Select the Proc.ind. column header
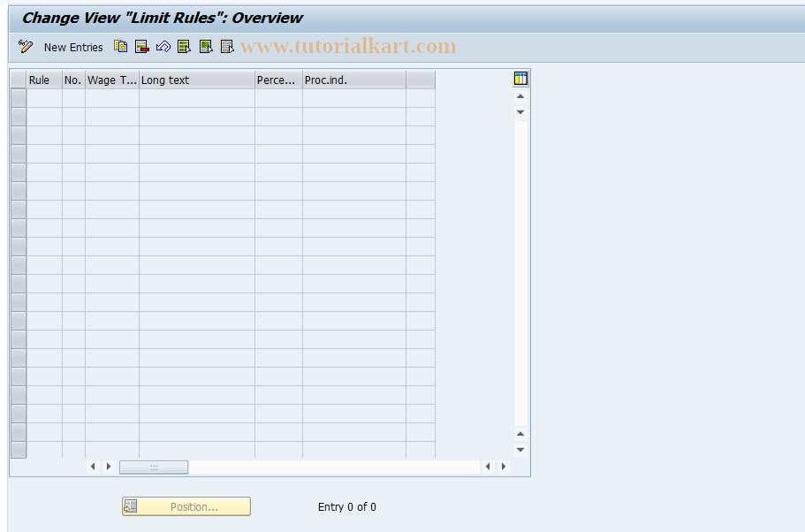This screenshot has height=532, width=805. [354, 80]
